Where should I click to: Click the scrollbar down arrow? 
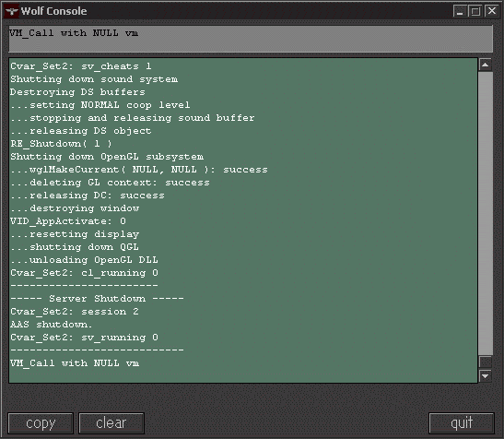coord(486,376)
